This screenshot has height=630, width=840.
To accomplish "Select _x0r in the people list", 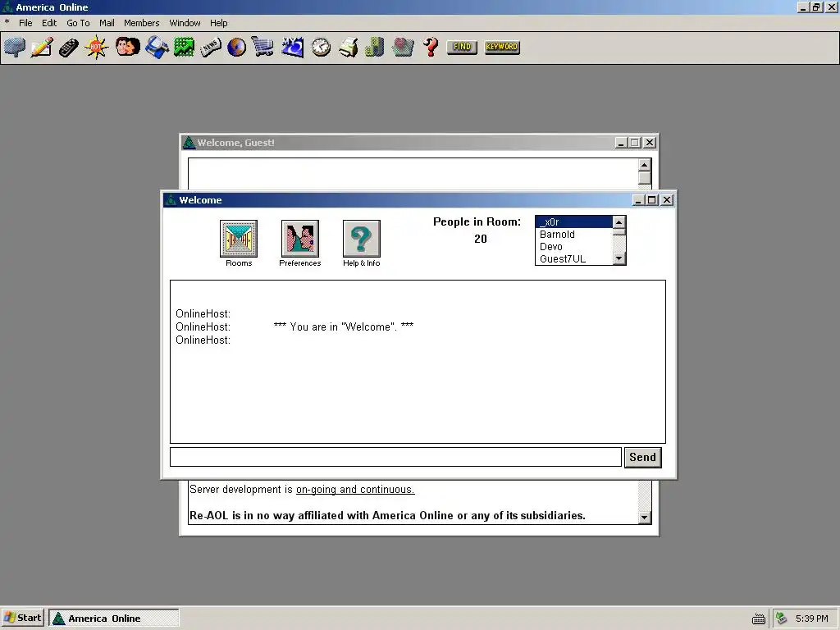I will pyautogui.click(x=573, y=221).
